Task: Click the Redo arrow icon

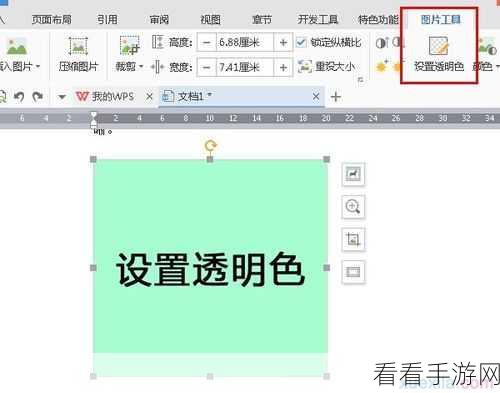Action: 38,97
